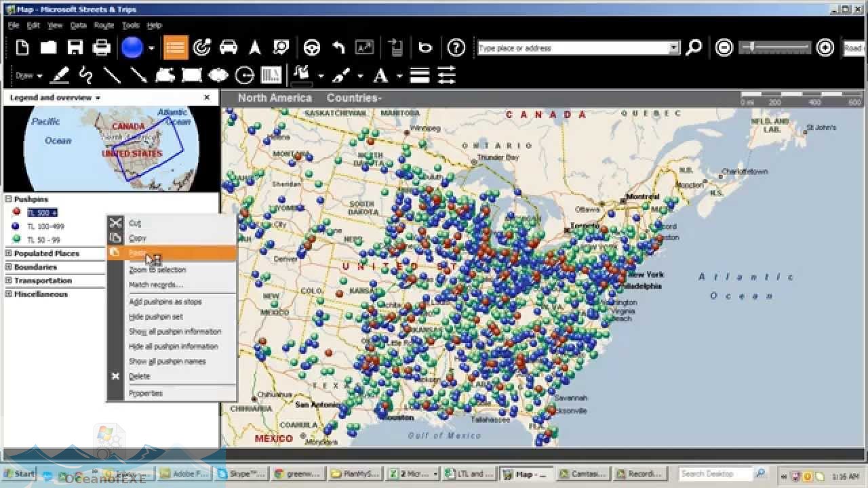This screenshot has width=868, height=488.
Task: Click the map search magnifier bubble icon
Action: pyautogui.click(x=281, y=47)
